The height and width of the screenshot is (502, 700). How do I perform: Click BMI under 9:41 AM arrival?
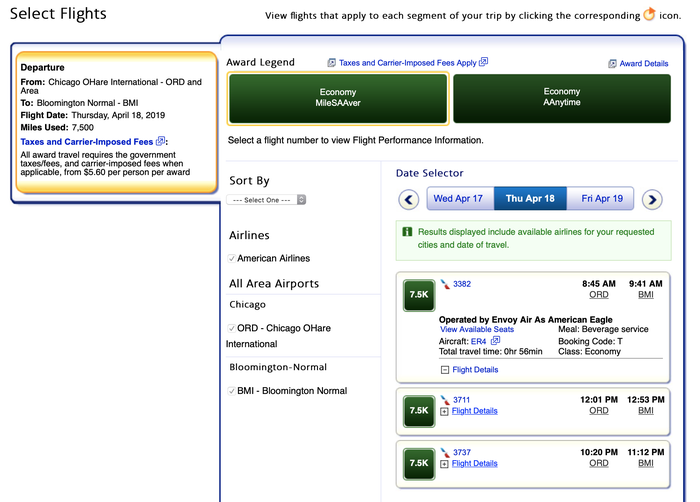tap(646, 295)
